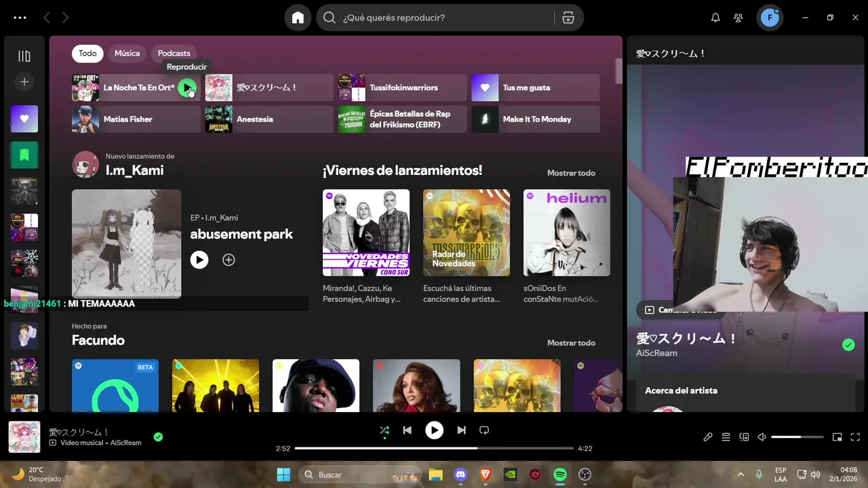Screen dimensions: 868x488
Task: Open Acerca del artista section
Action: tap(681, 390)
